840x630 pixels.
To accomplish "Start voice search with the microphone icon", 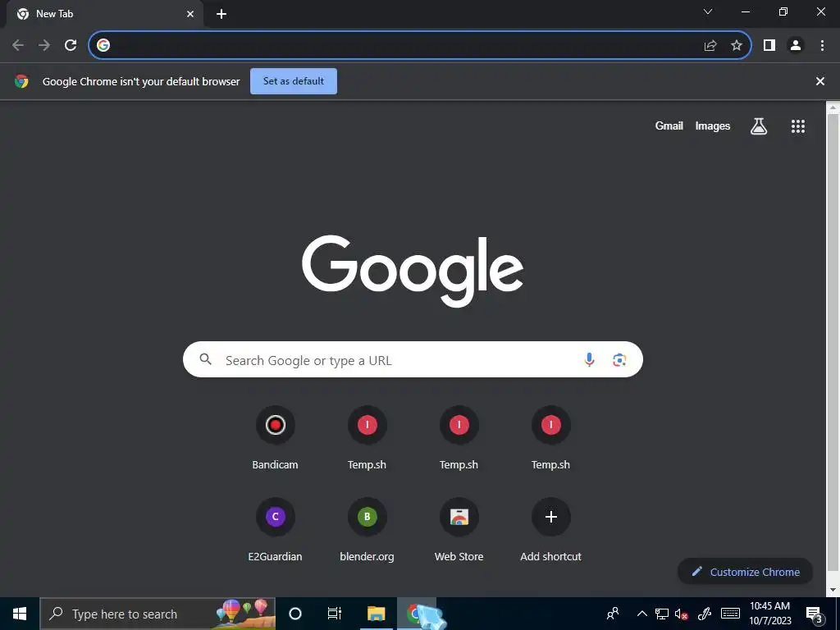I will tap(589, 360).
